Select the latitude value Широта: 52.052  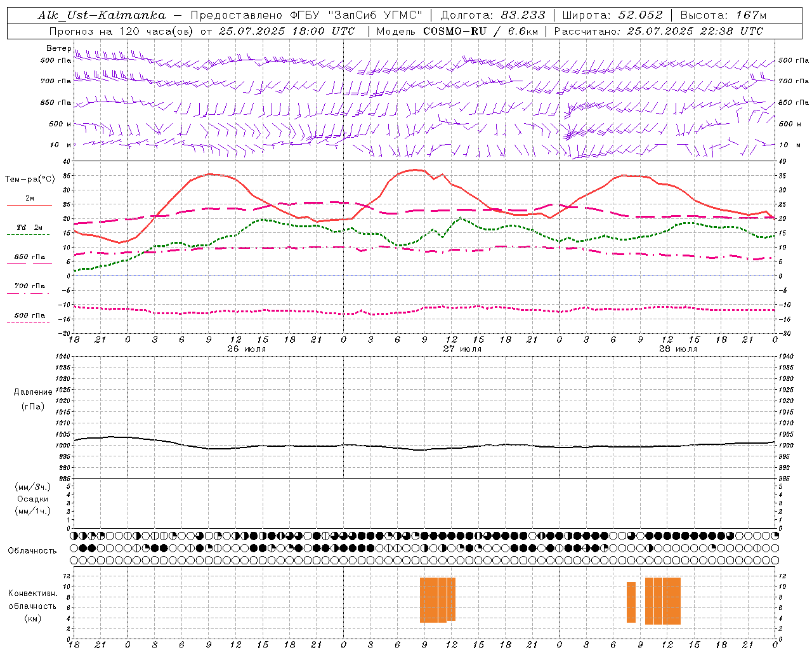pos(613,15)
